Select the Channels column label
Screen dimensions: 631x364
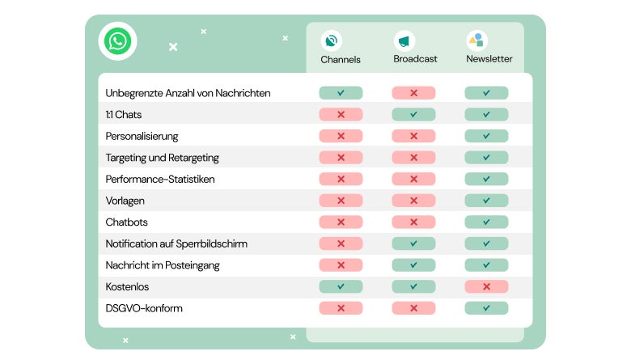pyautogui.click(x=341, y=59)
